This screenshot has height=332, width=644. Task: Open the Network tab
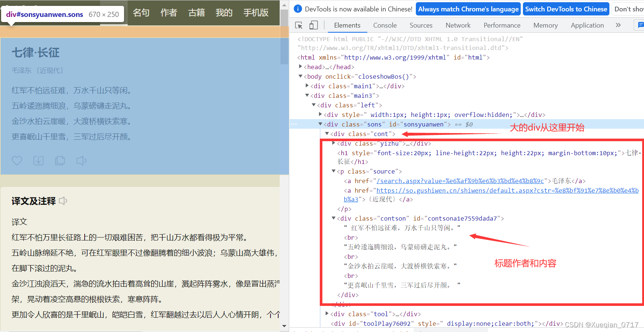[x=458, y=25]
